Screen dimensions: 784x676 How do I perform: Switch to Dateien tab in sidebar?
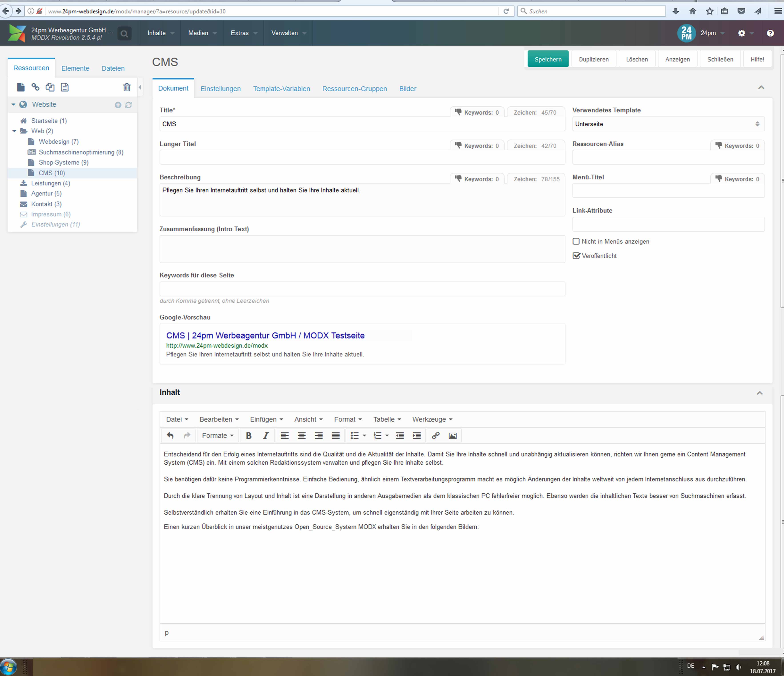click(113, 68)
